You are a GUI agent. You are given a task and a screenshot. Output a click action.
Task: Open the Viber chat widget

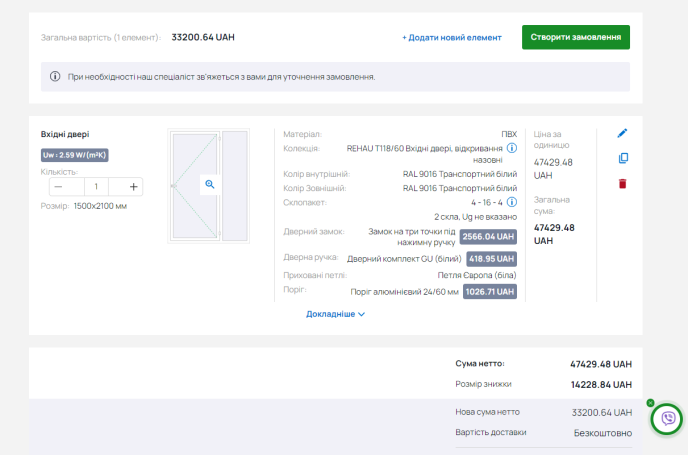667,419
